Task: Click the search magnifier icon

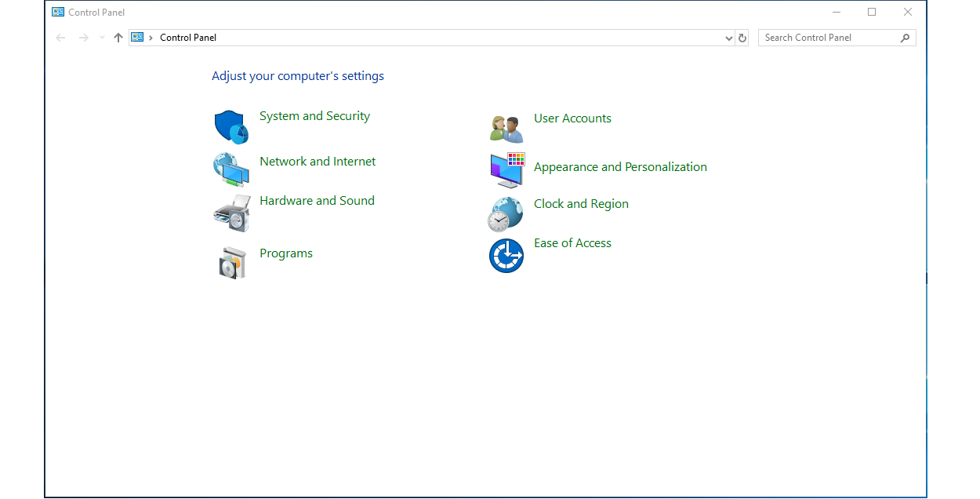Action: click(x=907, y=37)
